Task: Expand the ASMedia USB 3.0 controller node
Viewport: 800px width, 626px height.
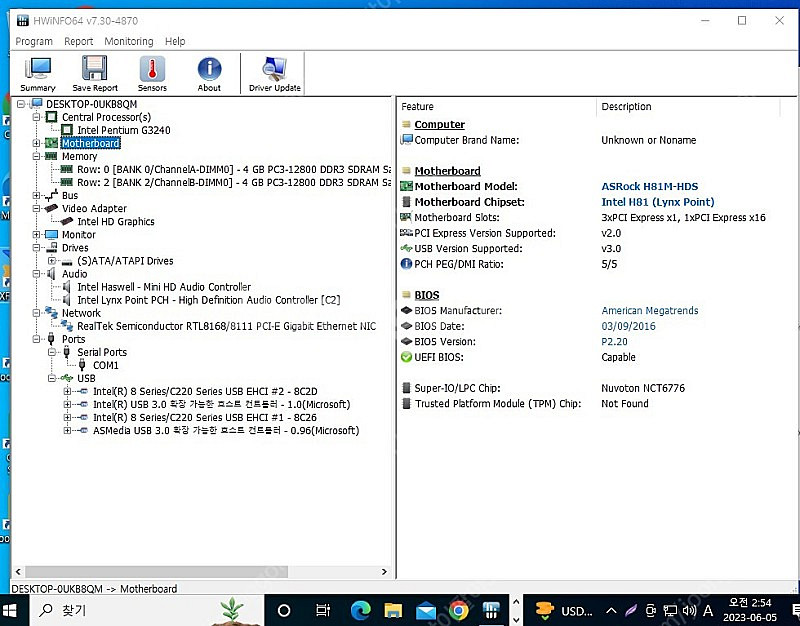Action: (67, 431)
